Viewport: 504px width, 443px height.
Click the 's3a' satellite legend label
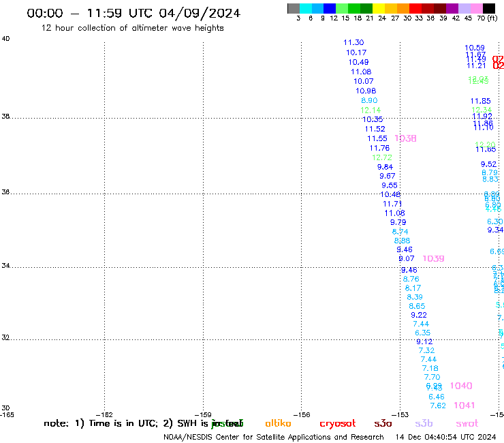coord(383,423)
